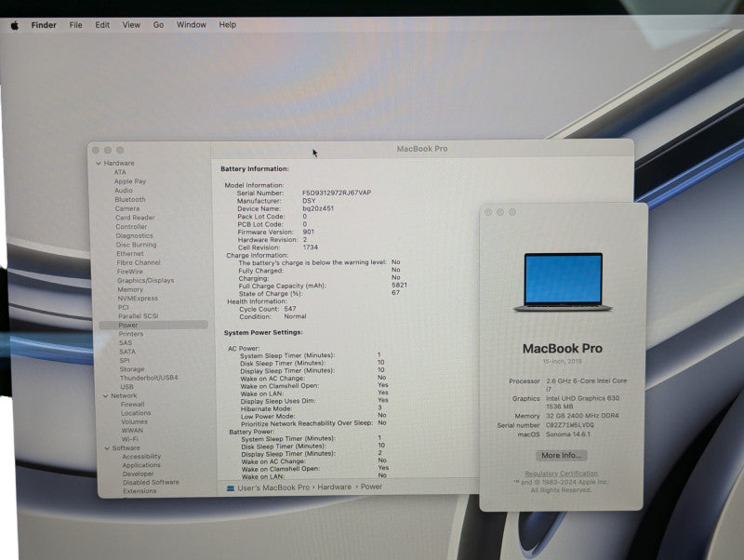Click the MacBook Pro window title
Viewport: 744px width, 560px height.
[x=422, y=149]
